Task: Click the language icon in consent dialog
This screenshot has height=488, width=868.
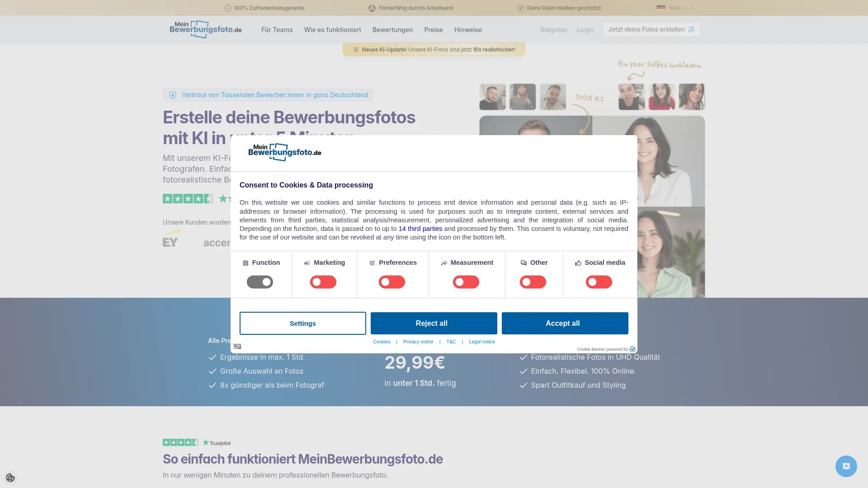Action: (237, 347)
